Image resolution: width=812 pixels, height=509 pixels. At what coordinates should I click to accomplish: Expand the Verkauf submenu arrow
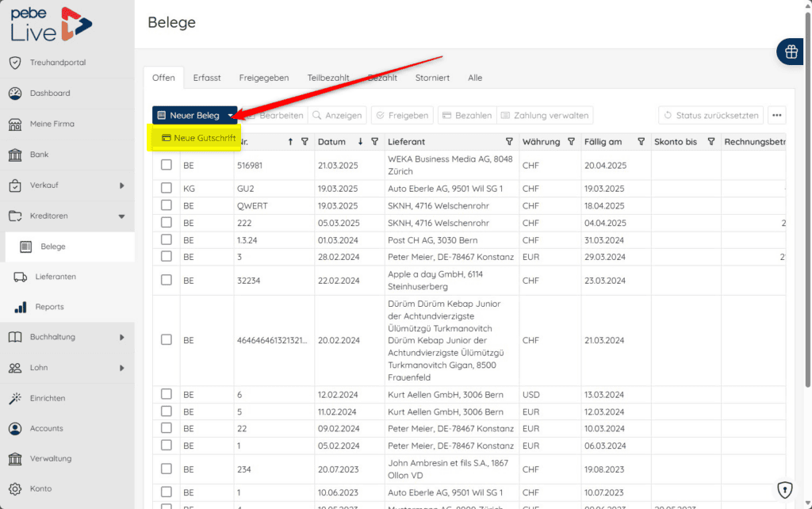(x=121, y=186)
